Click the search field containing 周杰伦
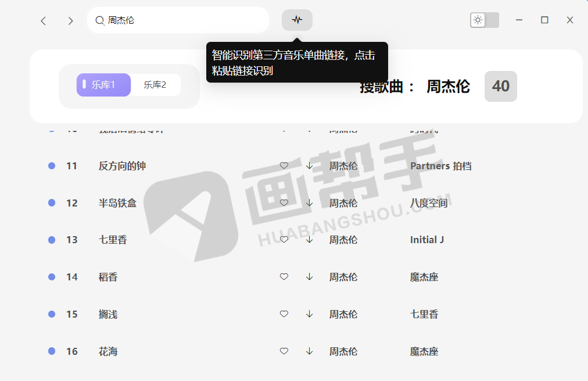Viewport: 588px width, 381px height. [x=178, y=20]
